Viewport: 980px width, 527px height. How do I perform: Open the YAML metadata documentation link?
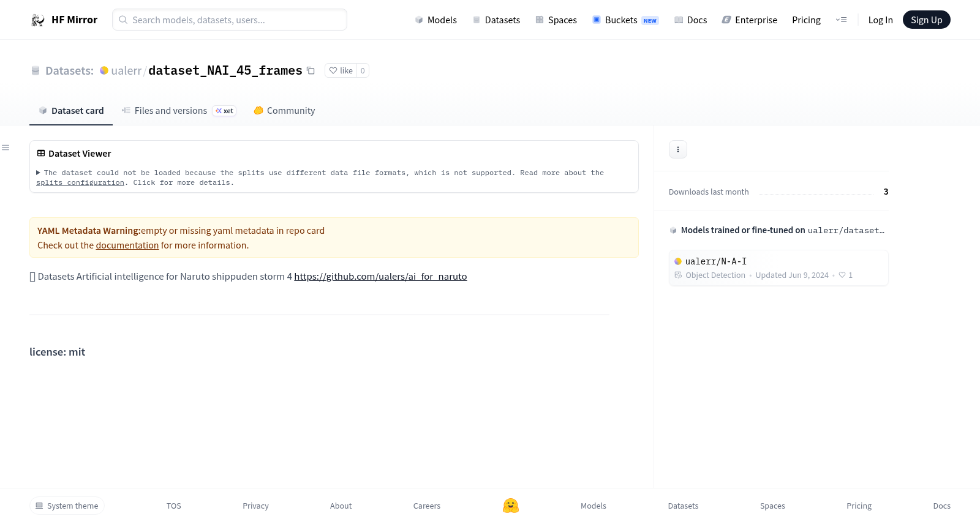[127, 245]
